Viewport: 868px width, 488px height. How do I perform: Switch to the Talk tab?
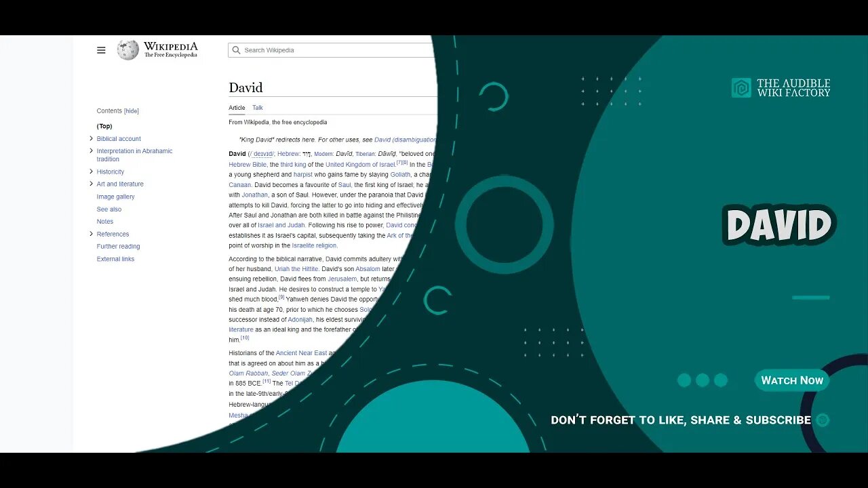(x=258, y=108)
